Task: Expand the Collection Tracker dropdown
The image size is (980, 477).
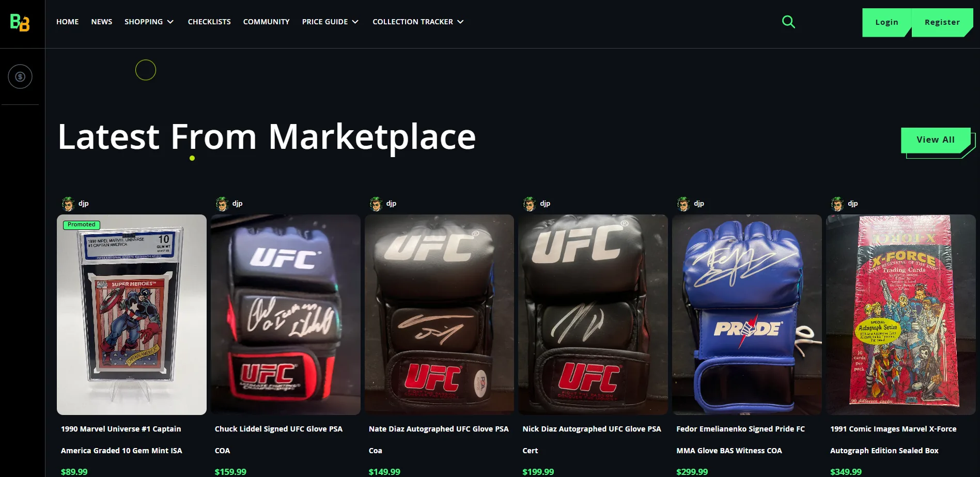Action: pyautogui.click(x=418, y=22)
